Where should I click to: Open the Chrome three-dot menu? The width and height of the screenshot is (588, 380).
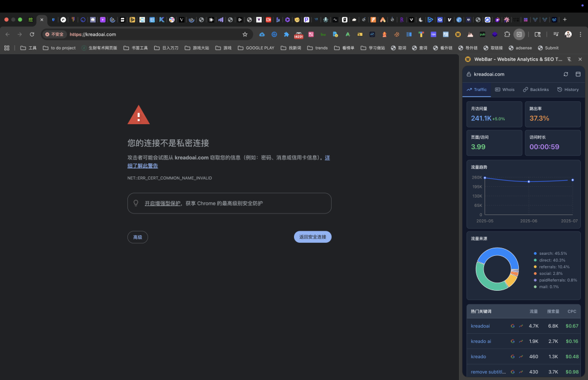coord(580,34)
